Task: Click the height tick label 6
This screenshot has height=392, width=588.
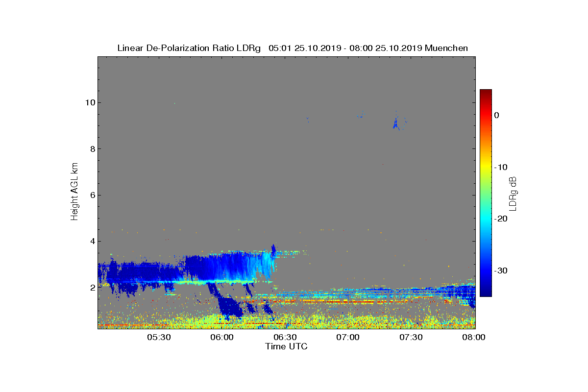Action: (92, 195)
